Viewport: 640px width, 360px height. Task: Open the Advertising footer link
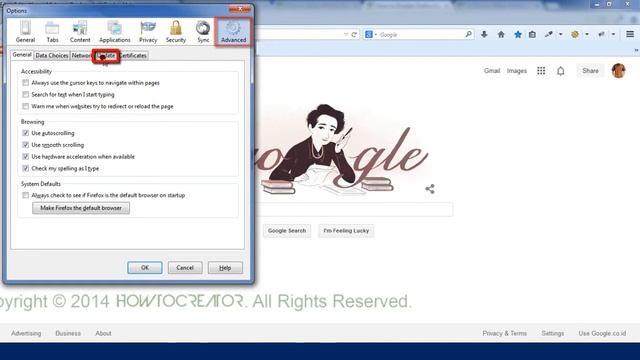point(26,333)
